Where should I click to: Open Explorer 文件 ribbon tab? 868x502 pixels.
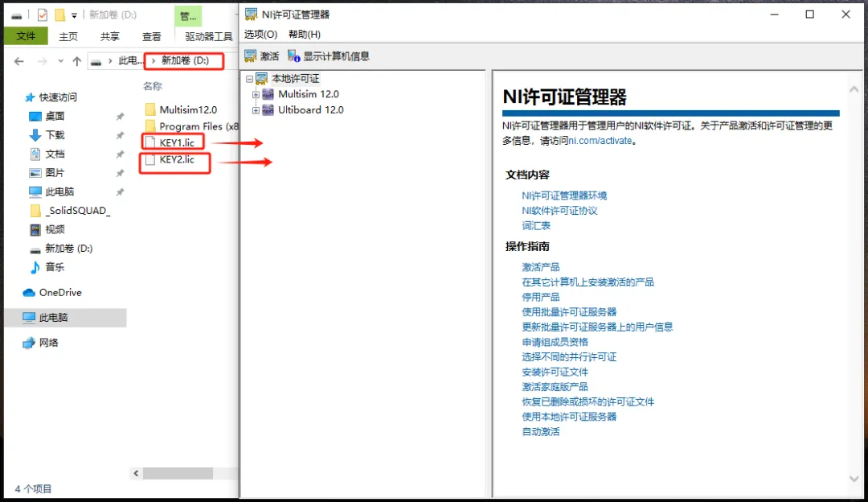[x=26, y=36]
